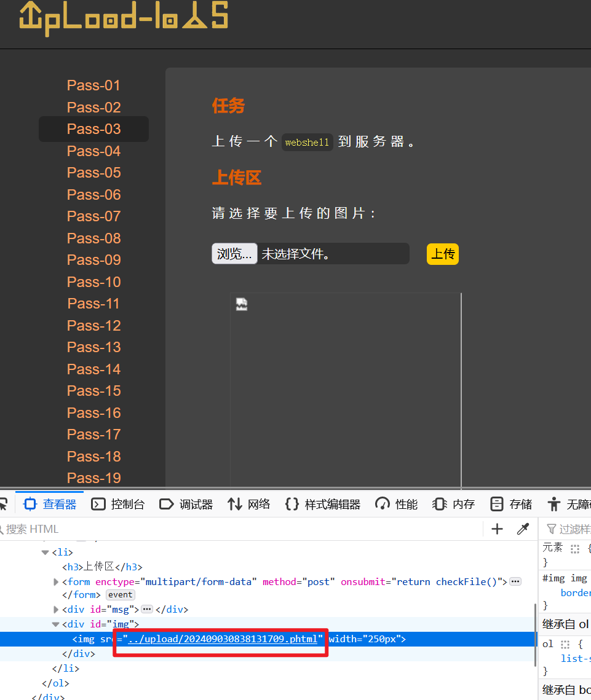Screen dimensions: 591x700
Task: Visit the Pass-19 page
Action: (x=94, y=478)
